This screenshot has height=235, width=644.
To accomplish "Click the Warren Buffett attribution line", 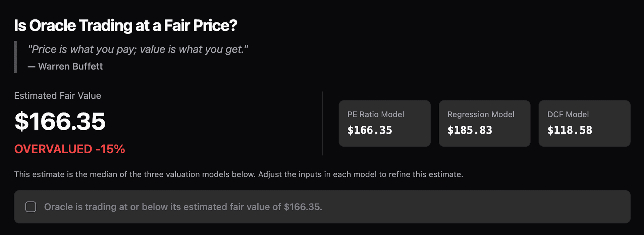I will (65, 66).
